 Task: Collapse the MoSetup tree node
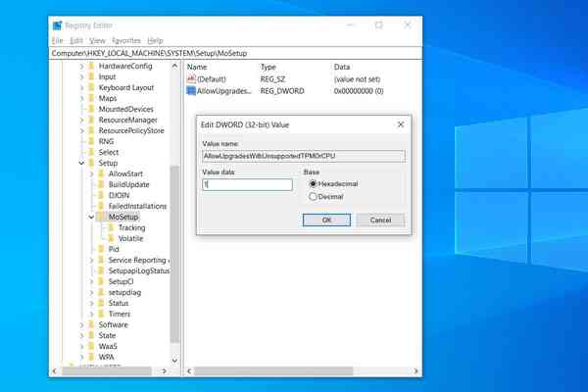click(x=91, y=217)
